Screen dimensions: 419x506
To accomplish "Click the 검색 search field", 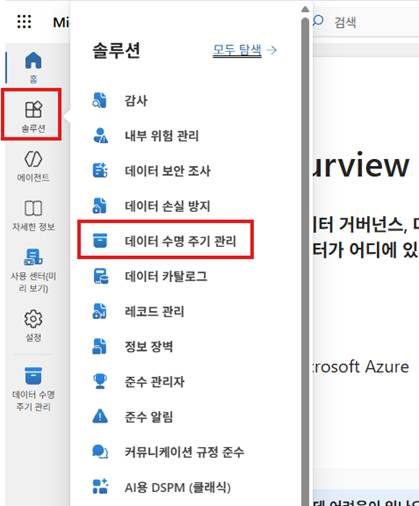I will click(365, 22).
